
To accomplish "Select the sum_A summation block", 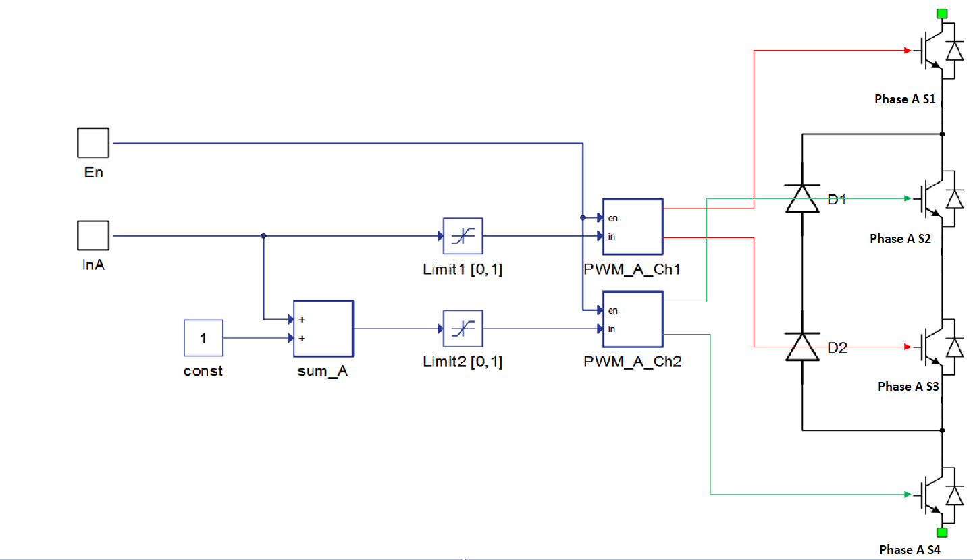I will click(x=323, y=329).
